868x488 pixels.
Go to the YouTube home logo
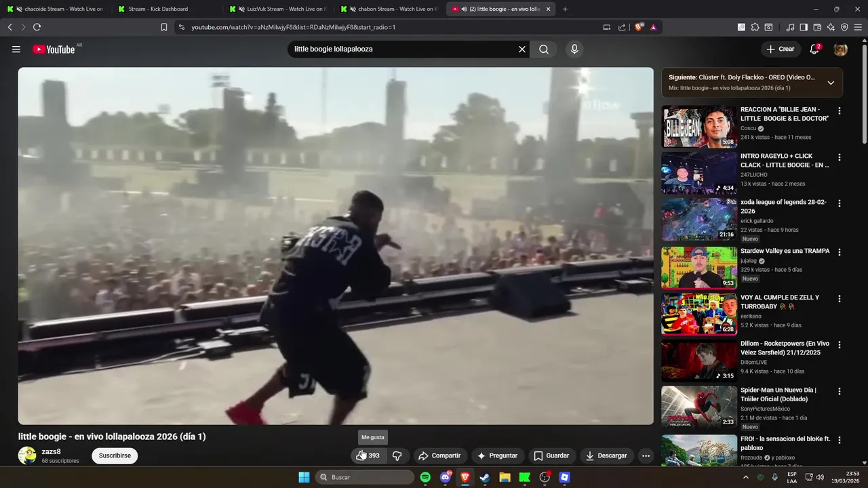click(54, 49)
